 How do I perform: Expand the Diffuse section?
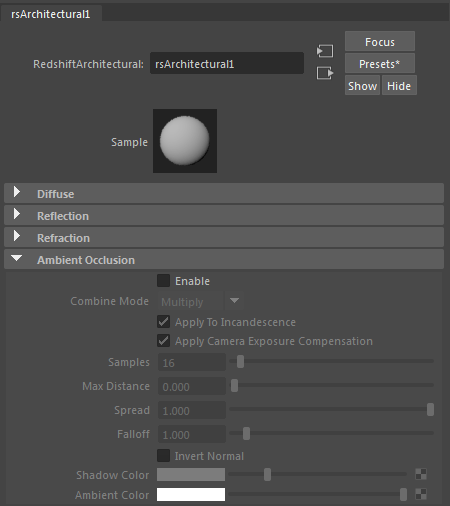(x=224, y=193)
